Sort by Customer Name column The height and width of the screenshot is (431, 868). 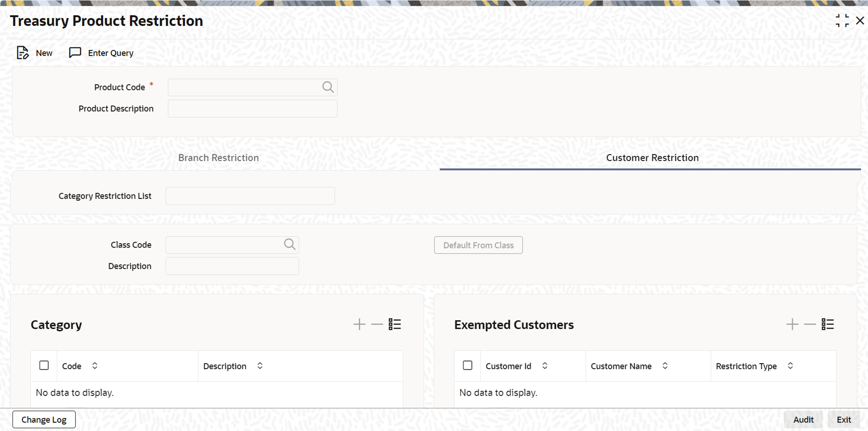click(x=665, y=366)
